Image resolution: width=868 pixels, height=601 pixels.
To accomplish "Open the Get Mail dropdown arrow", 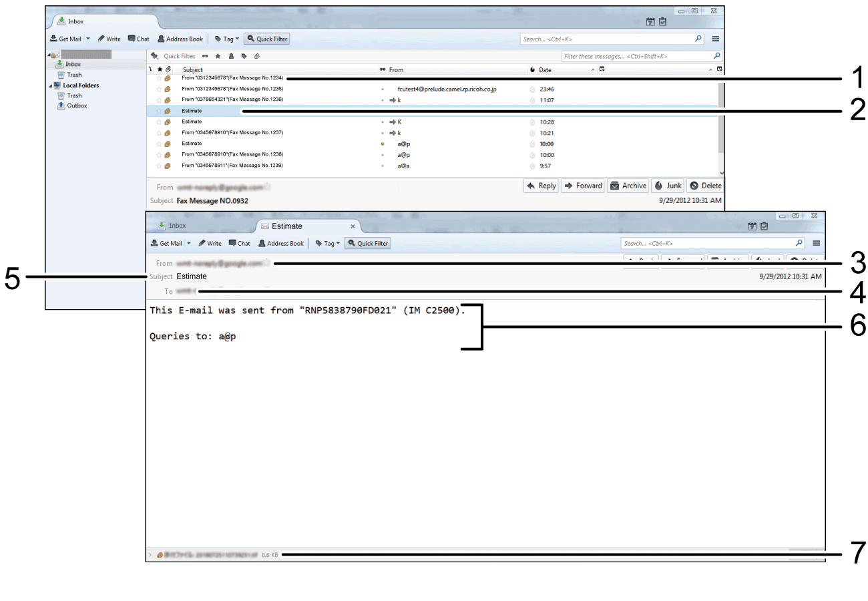I will point(87,38).
